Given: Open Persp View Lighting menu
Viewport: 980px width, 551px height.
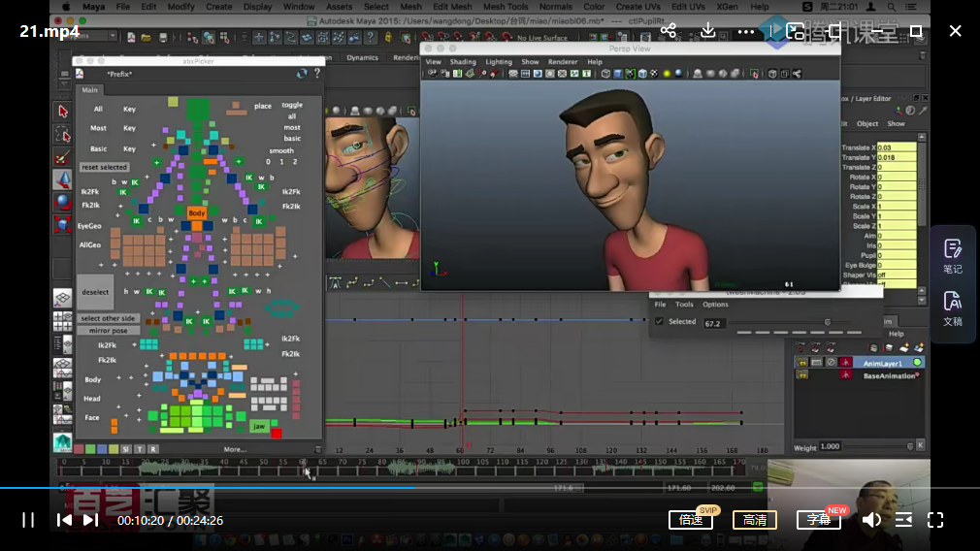Looking at the screenshot, I should [498, 62].
